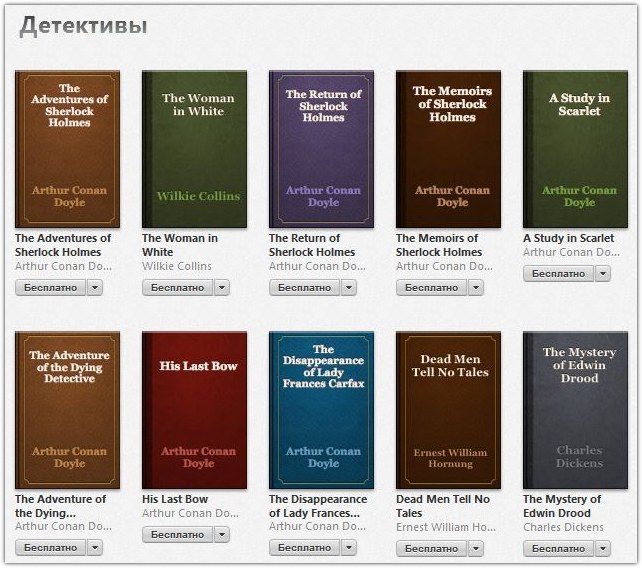Open The Adventure of the Dying... title link
The width and height of the screenshot is (642, 568).
point(61,506)
